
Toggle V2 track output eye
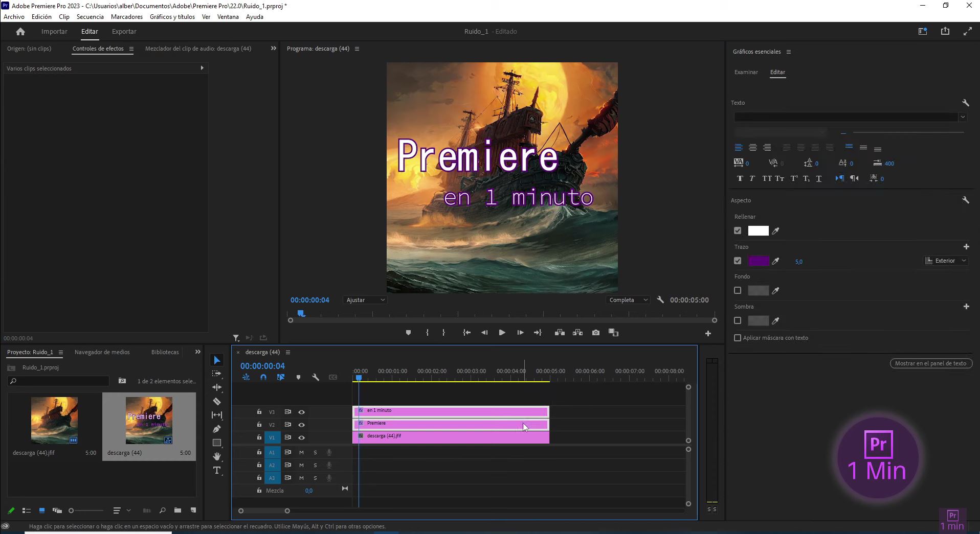pyautogui.click(x=302, y=425)
